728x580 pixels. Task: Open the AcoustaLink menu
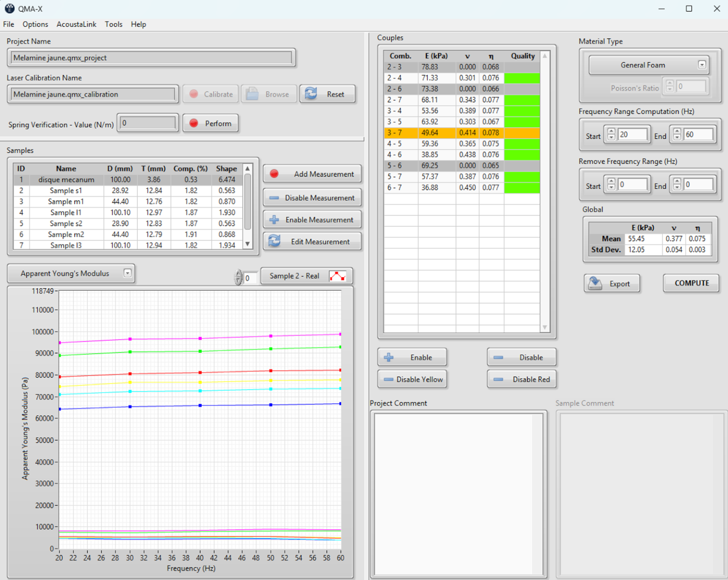76,24
